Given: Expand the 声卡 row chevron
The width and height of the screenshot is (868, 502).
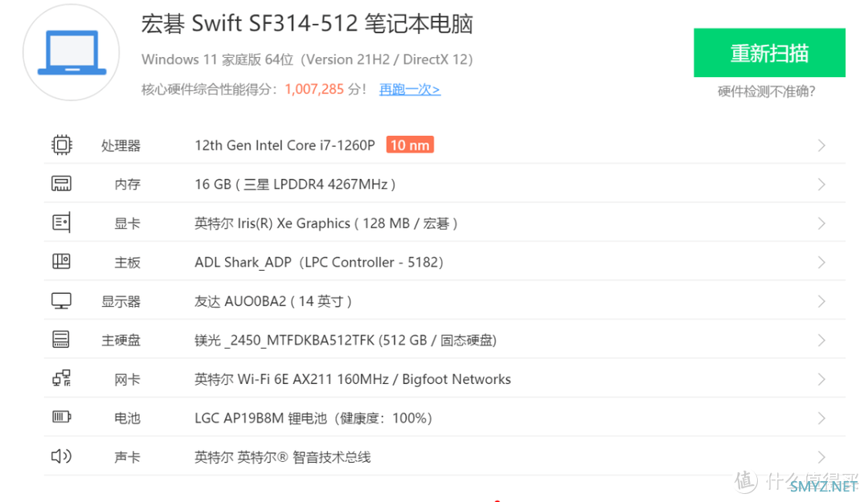Looking at the screenshot, I should (821, 457).
